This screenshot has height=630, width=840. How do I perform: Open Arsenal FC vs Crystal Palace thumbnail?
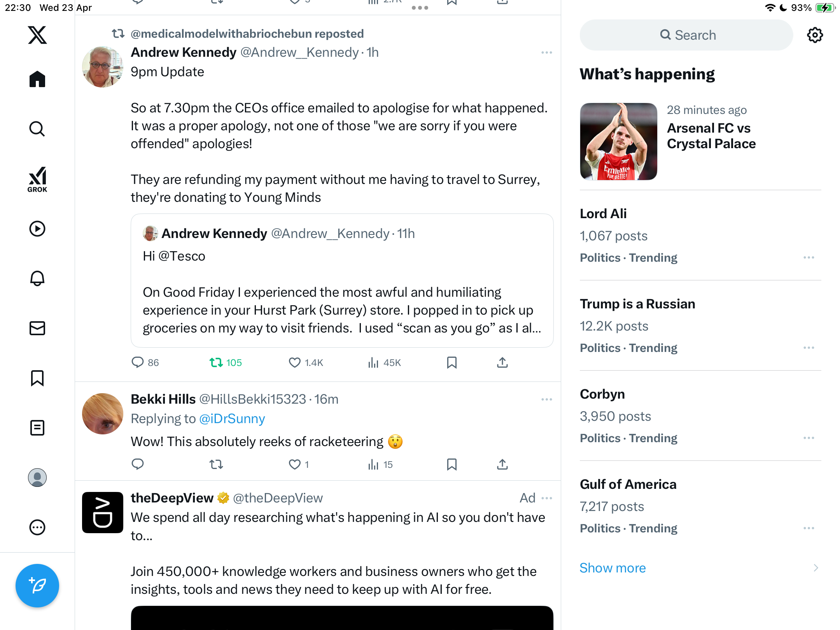(x=619, y=142)
